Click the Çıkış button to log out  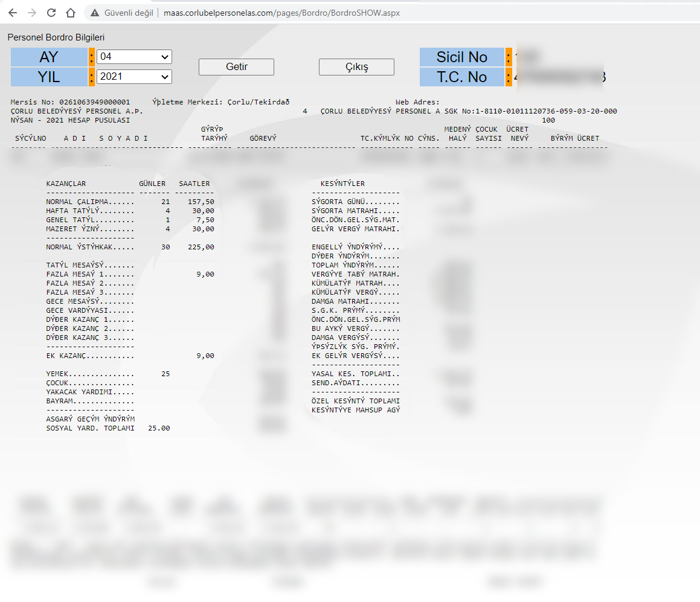[356, 67]
